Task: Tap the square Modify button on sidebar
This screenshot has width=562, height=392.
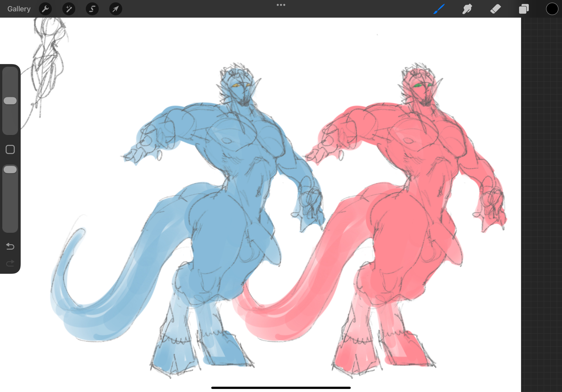Action: (x=10, y=150)
